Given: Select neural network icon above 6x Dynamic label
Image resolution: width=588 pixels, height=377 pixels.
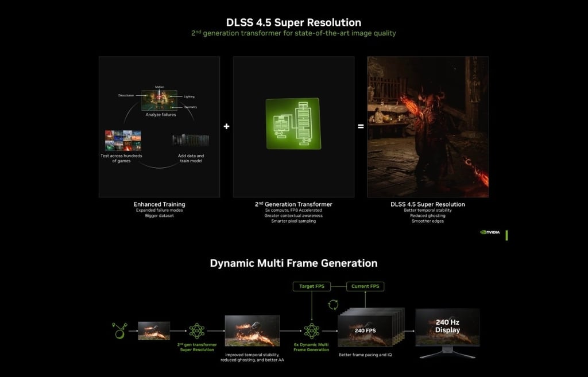Looking at the screenshot, I should (x=312, y=331).
